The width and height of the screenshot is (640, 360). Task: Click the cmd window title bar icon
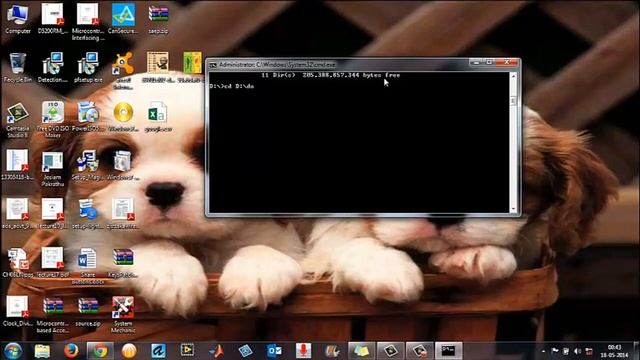[x=213, y=64]
